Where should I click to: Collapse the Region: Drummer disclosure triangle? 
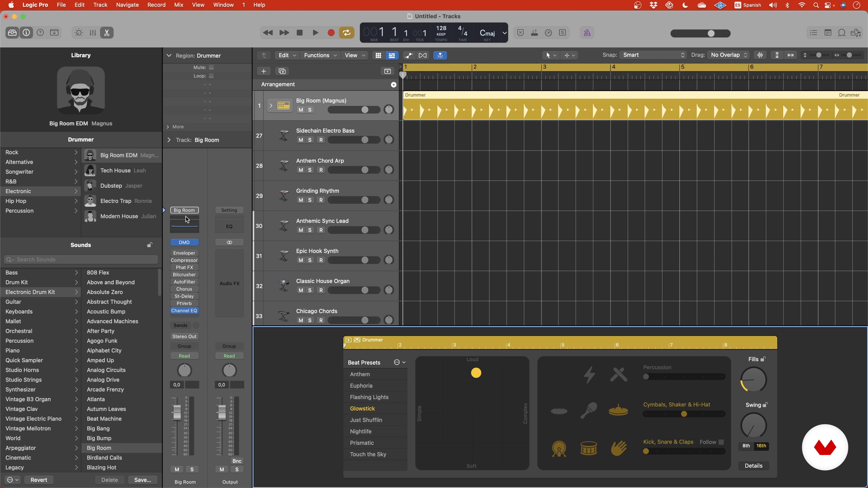coord(169,56)
